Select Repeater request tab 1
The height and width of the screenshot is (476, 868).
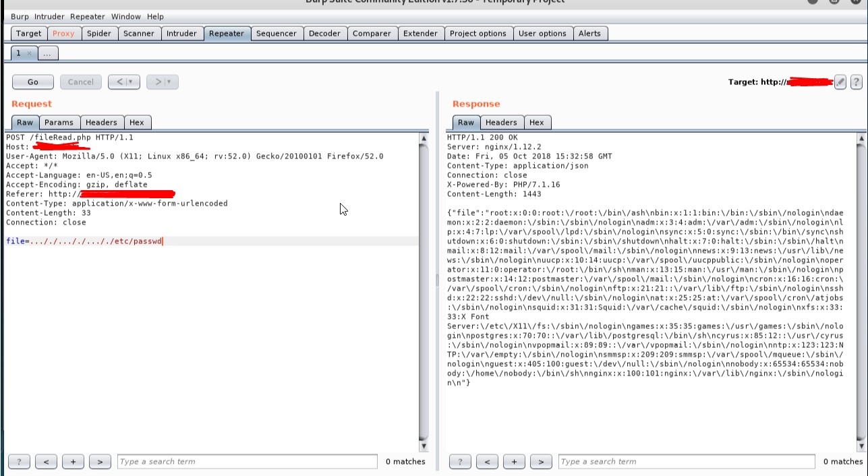coord(20,53)
